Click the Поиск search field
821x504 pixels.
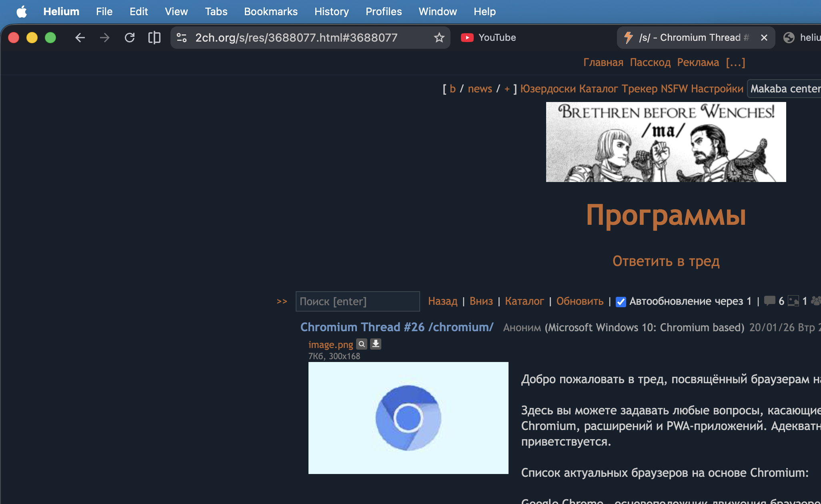357,302
